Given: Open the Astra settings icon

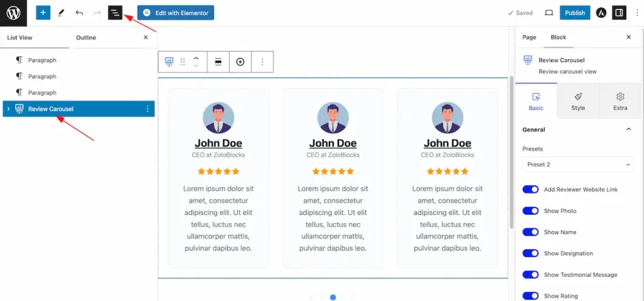Looking at the screenshot, I should click(x=601, y=13).
